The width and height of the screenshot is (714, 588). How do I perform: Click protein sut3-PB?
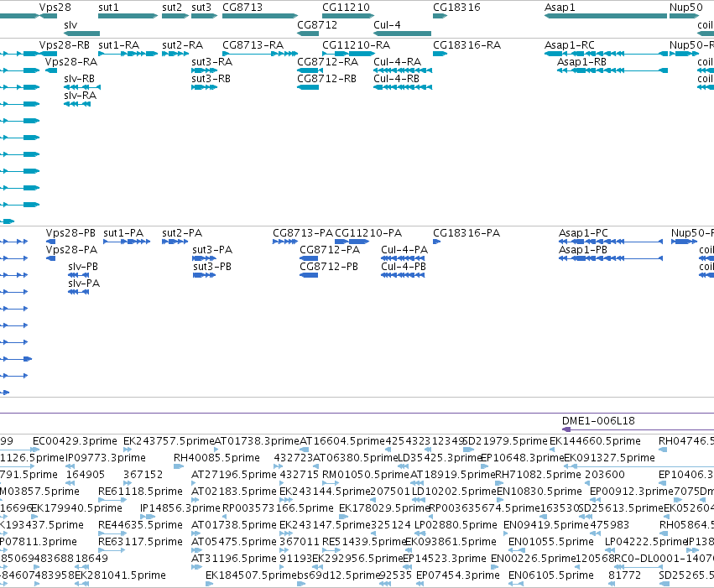tap(211, 267)
